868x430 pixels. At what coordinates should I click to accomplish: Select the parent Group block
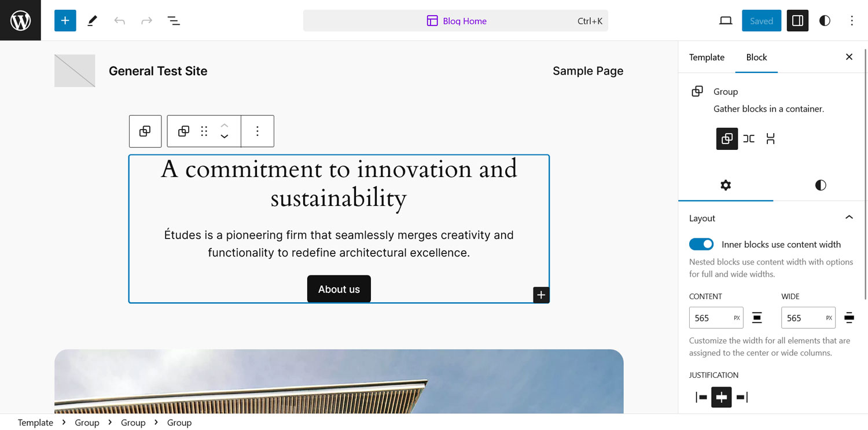click(145, 131)
